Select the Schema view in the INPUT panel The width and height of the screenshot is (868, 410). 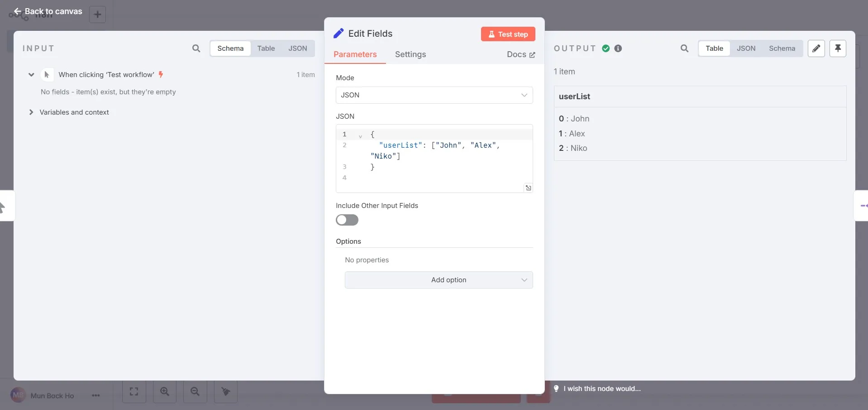tap(230, 48)
